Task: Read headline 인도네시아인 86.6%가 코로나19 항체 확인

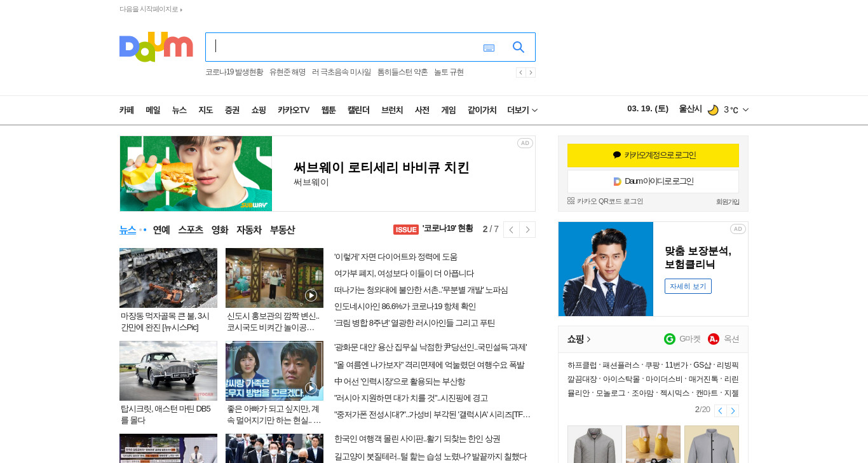Action: pyautogui.click(x=405, y=307)
